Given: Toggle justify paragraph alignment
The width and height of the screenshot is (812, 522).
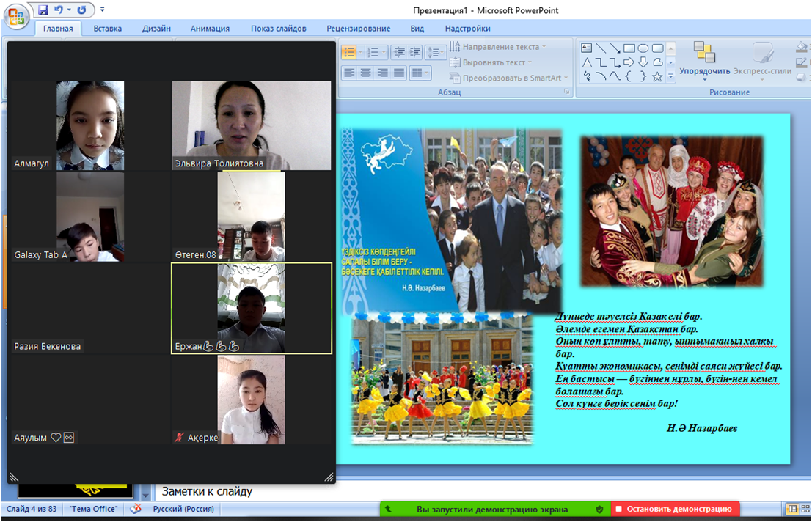Looking at the screenshot, I should tap(398, 73).
